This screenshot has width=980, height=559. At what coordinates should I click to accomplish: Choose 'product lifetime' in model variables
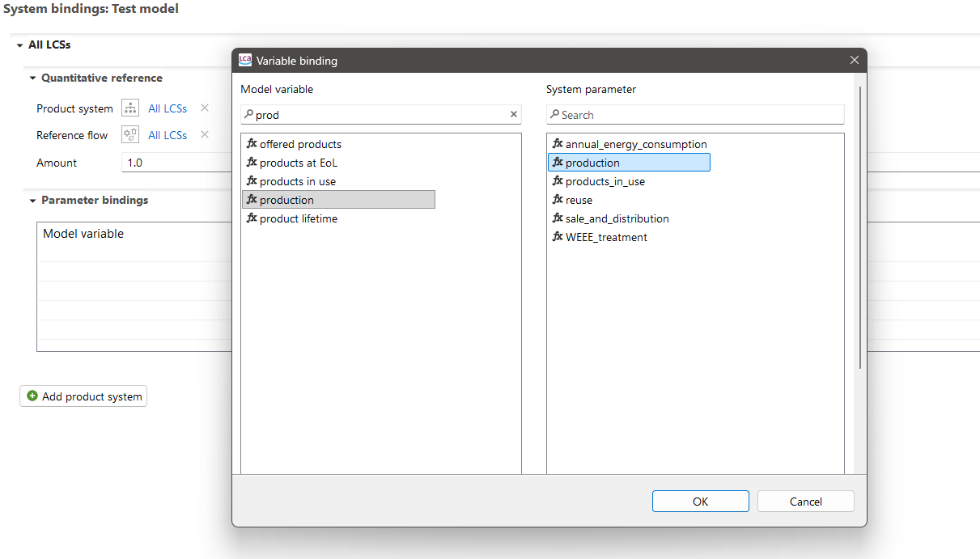pyautogui.click(x=298, y=219)
